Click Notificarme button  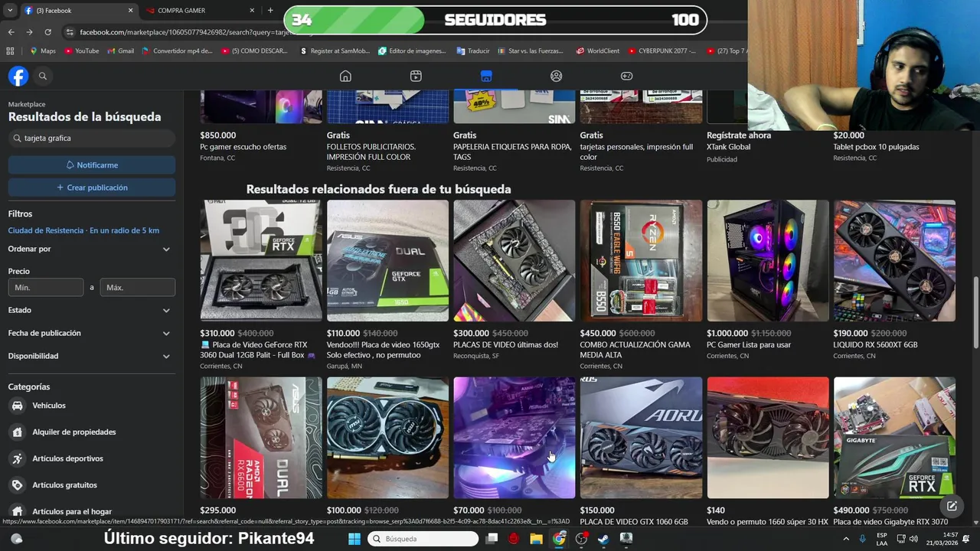point(92,165)
